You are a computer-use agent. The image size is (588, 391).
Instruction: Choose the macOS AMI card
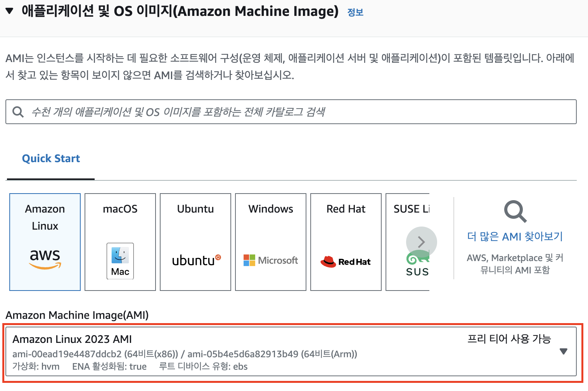[120, 242]
